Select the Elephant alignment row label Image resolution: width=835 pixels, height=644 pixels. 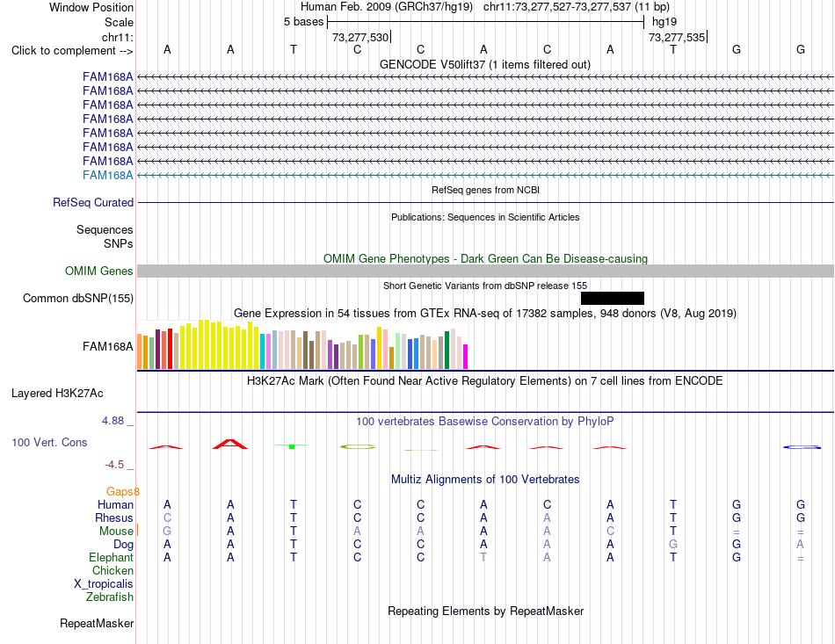pyautogui.click(x=111, y=557)
